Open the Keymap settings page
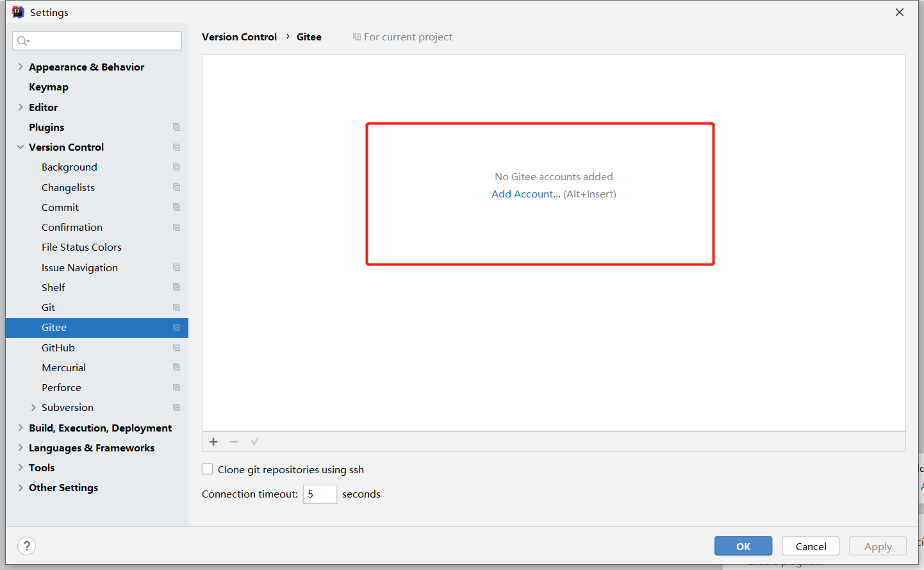924x570 pixels. click(49, 87)
